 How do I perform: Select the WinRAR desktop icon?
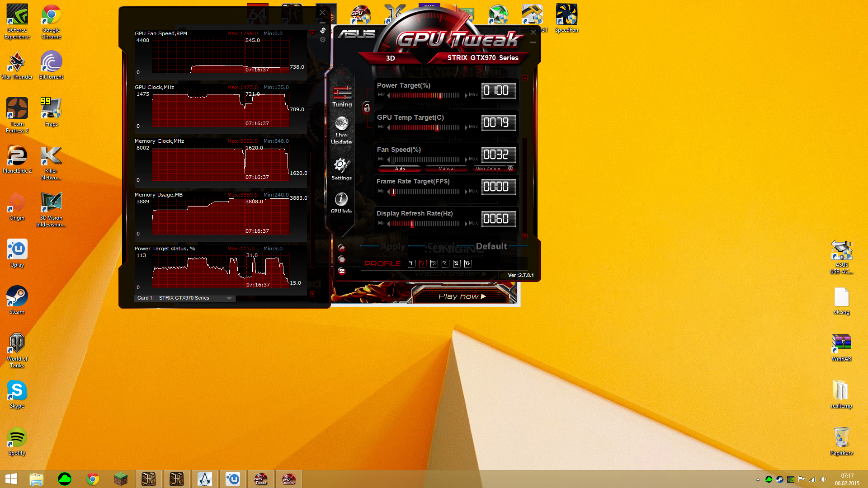tap(841, 347)
